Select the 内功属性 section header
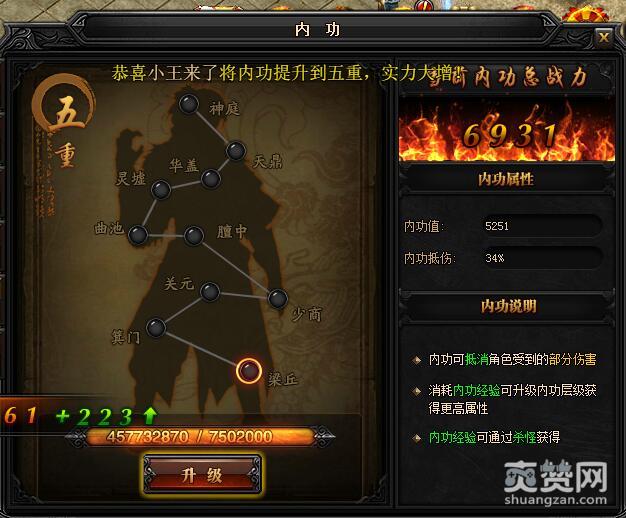626x518 pixels. 506,179
